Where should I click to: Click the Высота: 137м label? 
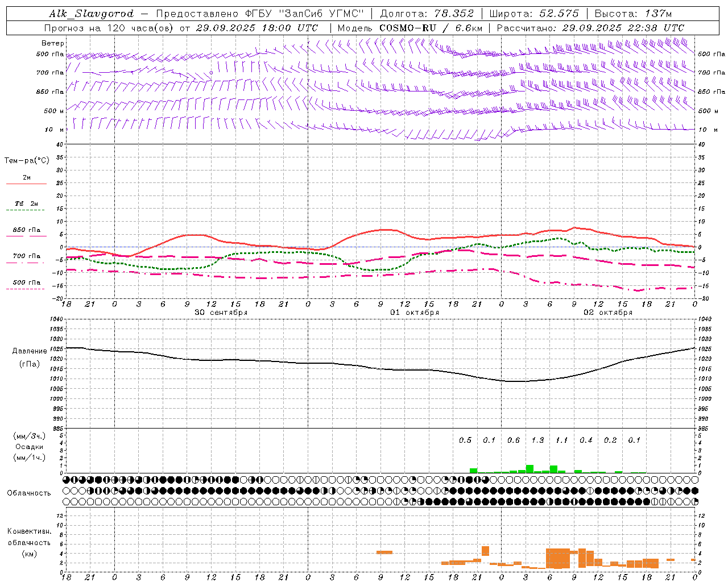coord(633,14)
